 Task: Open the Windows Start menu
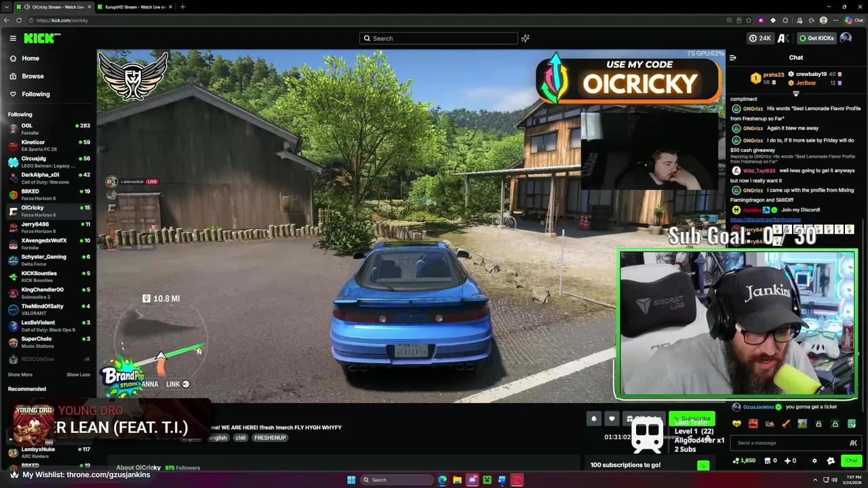point(351,480)
